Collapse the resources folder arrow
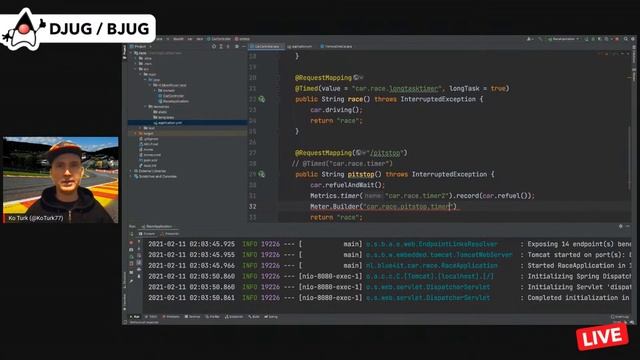 145,107
